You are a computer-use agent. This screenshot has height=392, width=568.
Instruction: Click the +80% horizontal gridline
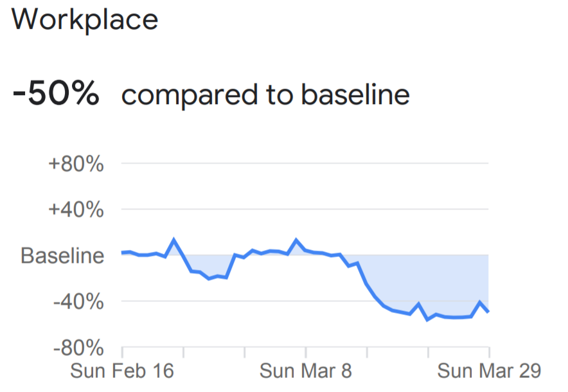tap(302, 163)
